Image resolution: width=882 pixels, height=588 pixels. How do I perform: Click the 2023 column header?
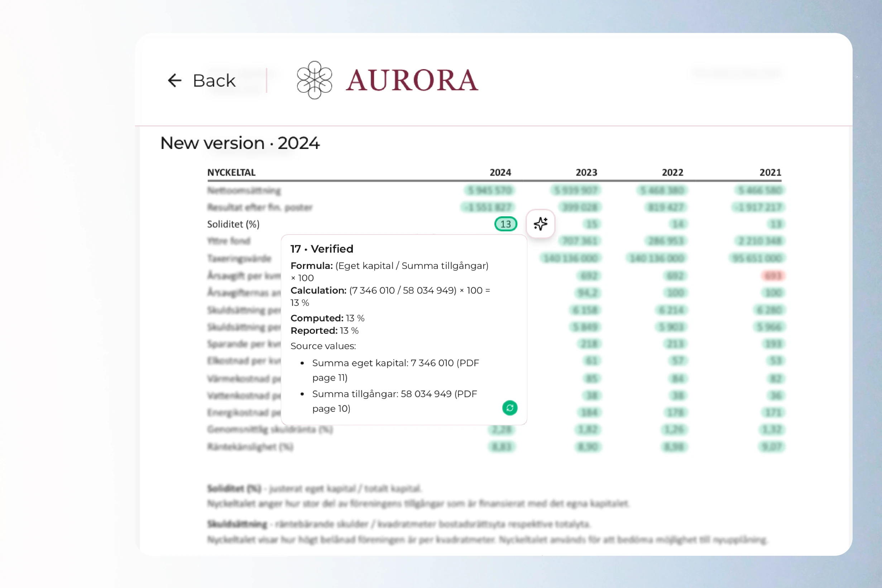click(586, 173)
